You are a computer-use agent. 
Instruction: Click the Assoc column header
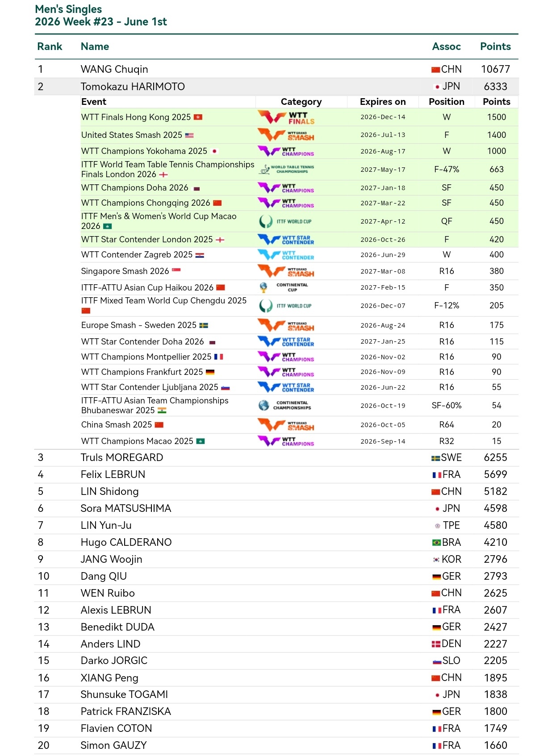(446, 46)
